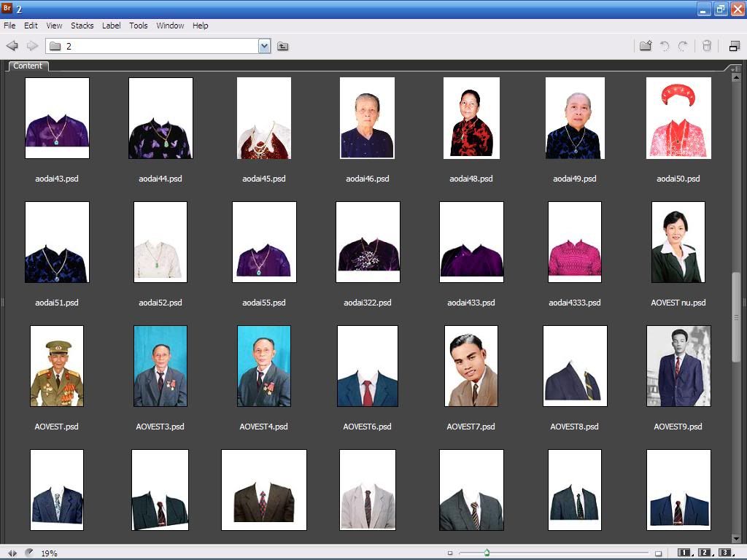Click the scroll up arrow of Content panel
The height and width of the screenshot is (560, 747).
tap(736, 77)
